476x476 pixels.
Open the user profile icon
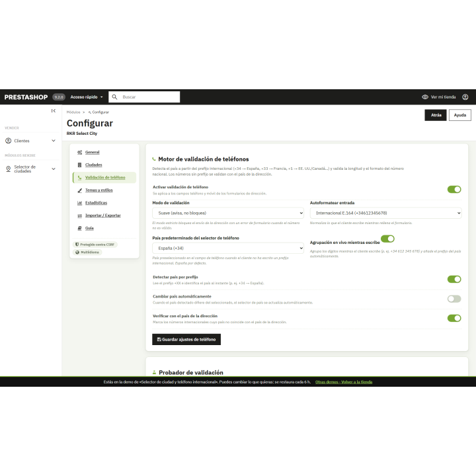465,97
